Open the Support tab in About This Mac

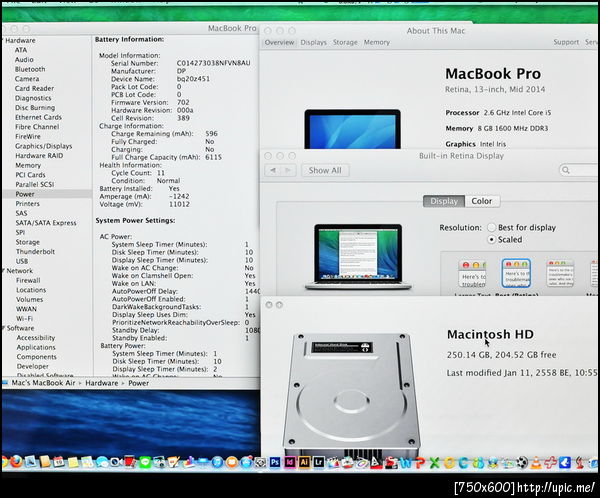[x=566, y=42]
